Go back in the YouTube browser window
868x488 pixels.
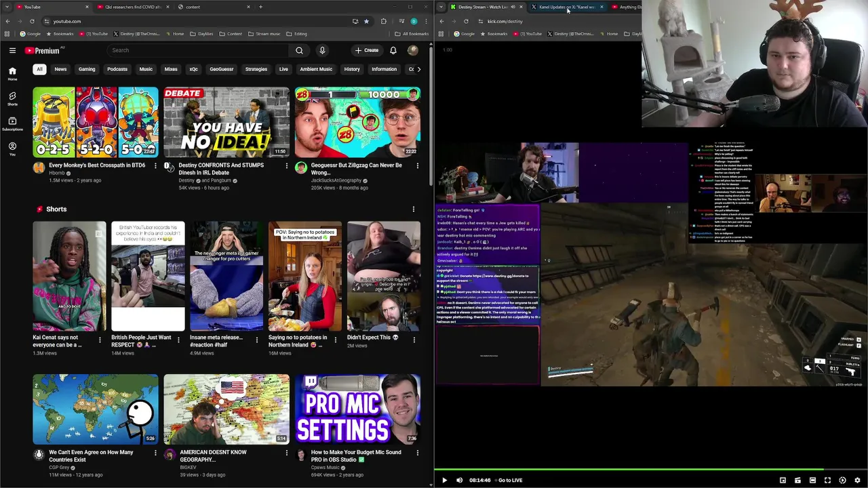(x=7, y=21)
